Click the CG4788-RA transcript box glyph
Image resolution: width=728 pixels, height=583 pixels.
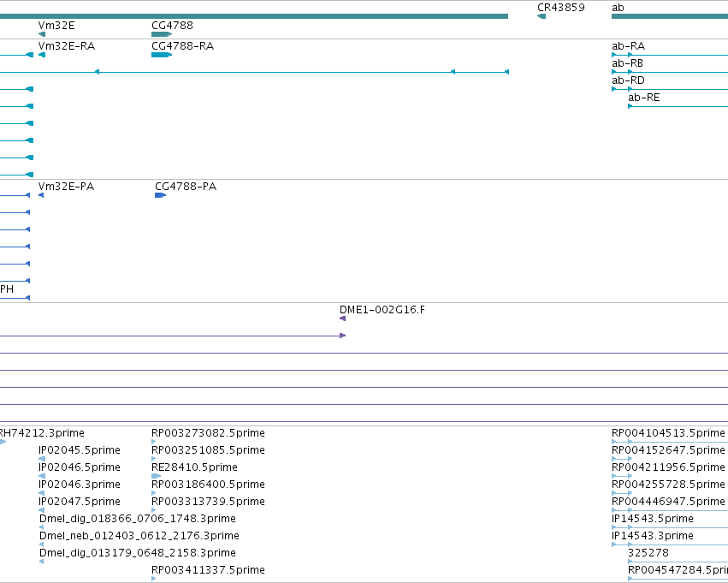[162, 55]
